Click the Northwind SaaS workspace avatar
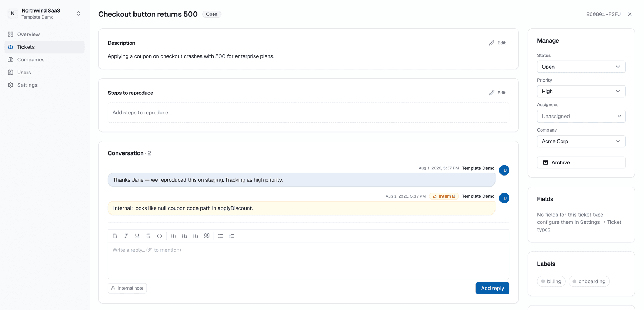The image size is (644, 310). click(x=13, y=14)
